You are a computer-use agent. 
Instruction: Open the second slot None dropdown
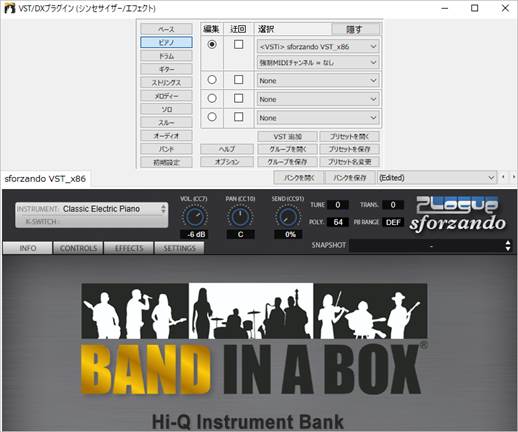pyautogui.click(x=318, y=81)
